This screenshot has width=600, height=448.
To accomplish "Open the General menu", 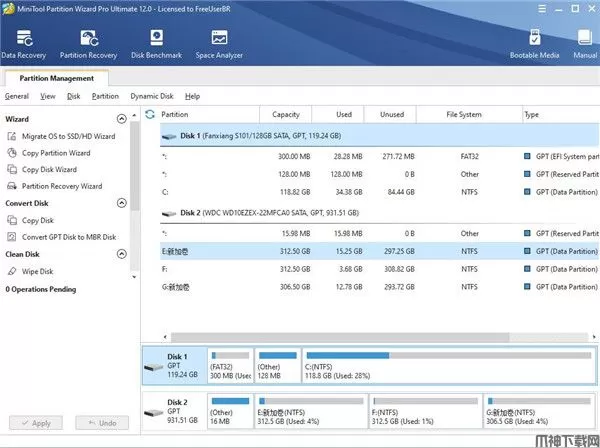I will coord(16,96).
